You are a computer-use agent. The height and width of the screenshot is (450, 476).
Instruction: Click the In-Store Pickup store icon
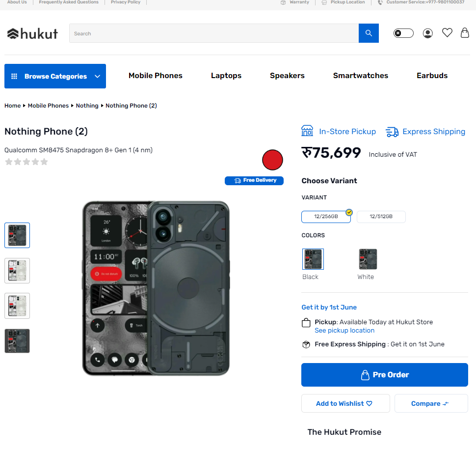[307, 131]
